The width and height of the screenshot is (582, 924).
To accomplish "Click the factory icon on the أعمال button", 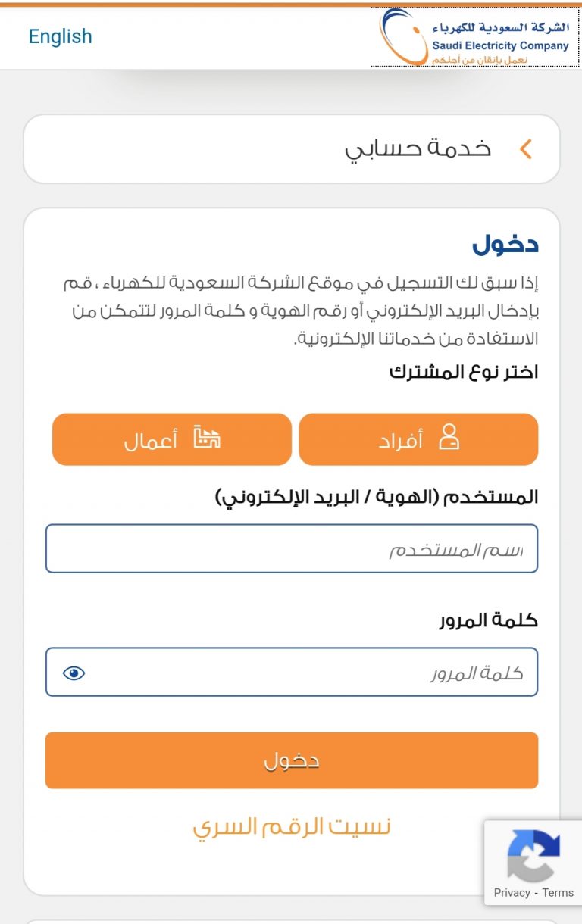I will [x=207, y=439].
